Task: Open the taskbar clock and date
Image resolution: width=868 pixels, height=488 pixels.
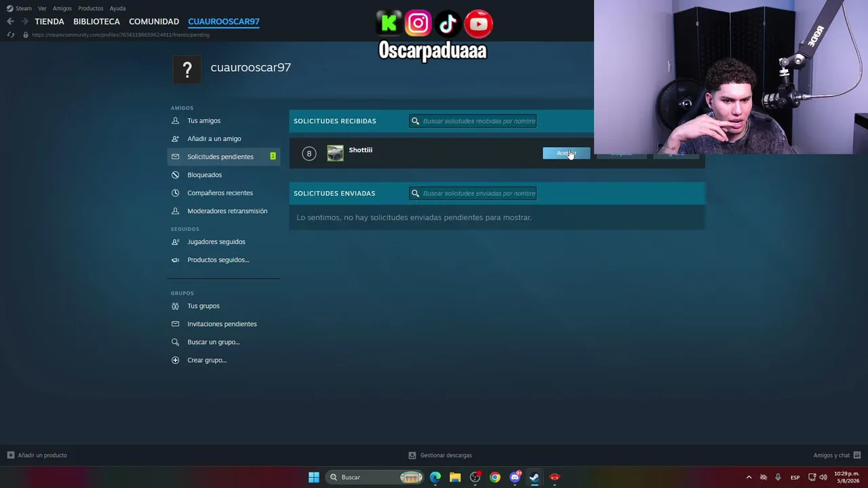Action: (x=847, y=477)
